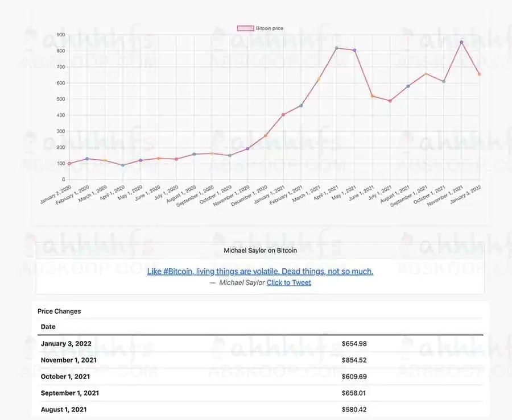Click the January 2, 2020 first data point

pos(69,164)
